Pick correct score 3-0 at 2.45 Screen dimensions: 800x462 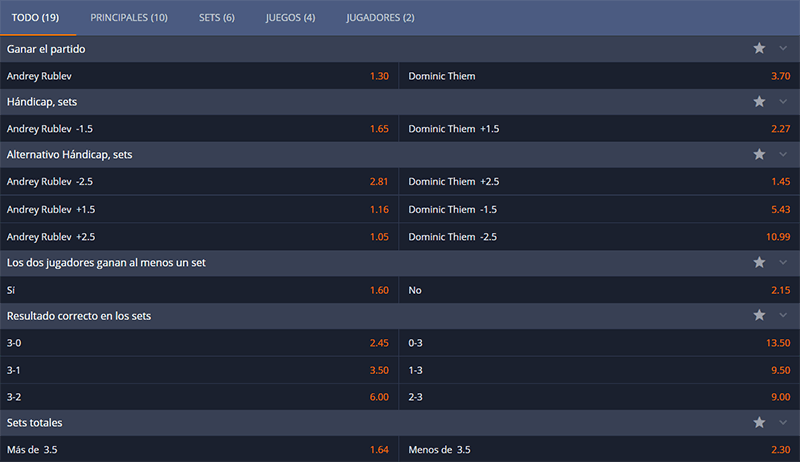click(x=199, y=343)
